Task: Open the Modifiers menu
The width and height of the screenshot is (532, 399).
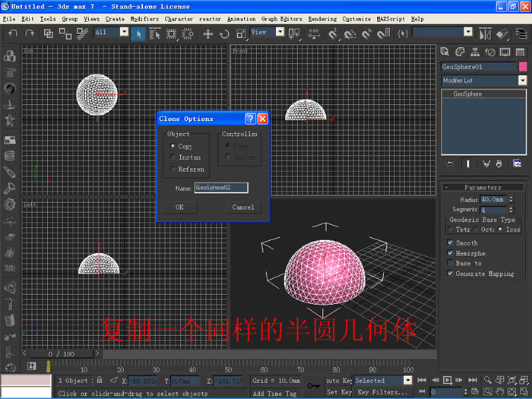Action: [x=144, y=19]
